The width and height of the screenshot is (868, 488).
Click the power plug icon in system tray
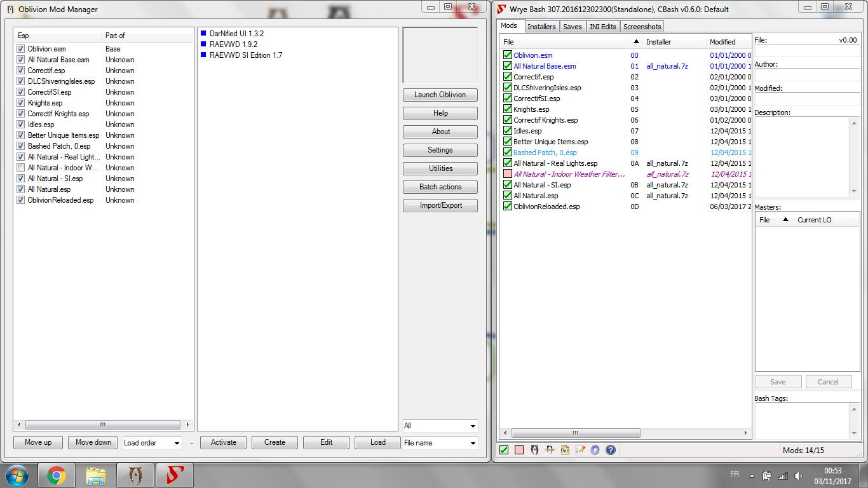click(x=767, y=475)
